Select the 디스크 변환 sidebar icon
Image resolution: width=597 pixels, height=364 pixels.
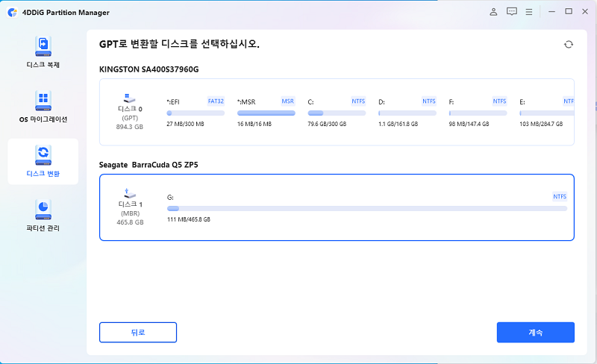click(x=43, y=155)
